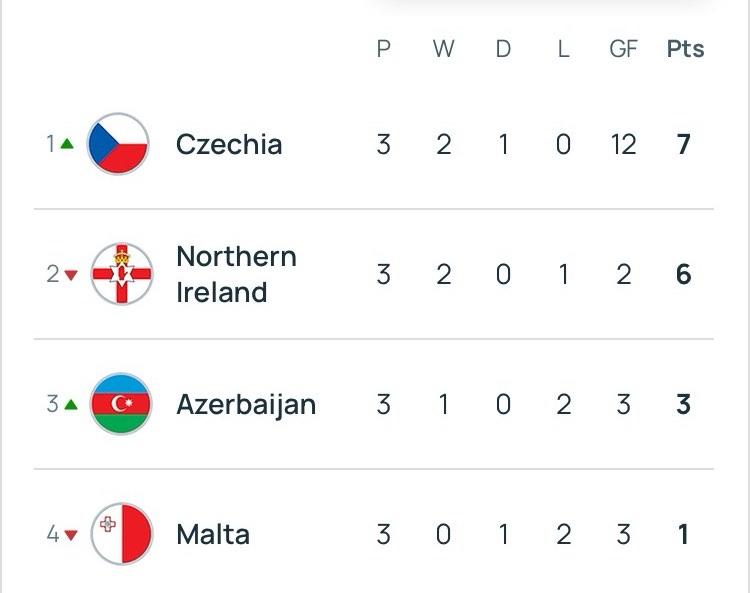
Task: Sort table by GF column header
Action: click(x=623, y=49)
